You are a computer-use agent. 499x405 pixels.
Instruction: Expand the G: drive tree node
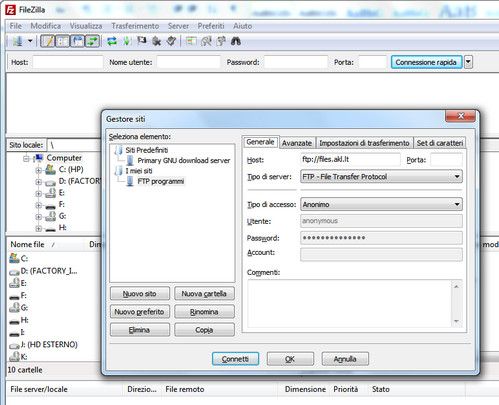click(x=38, y=217)
